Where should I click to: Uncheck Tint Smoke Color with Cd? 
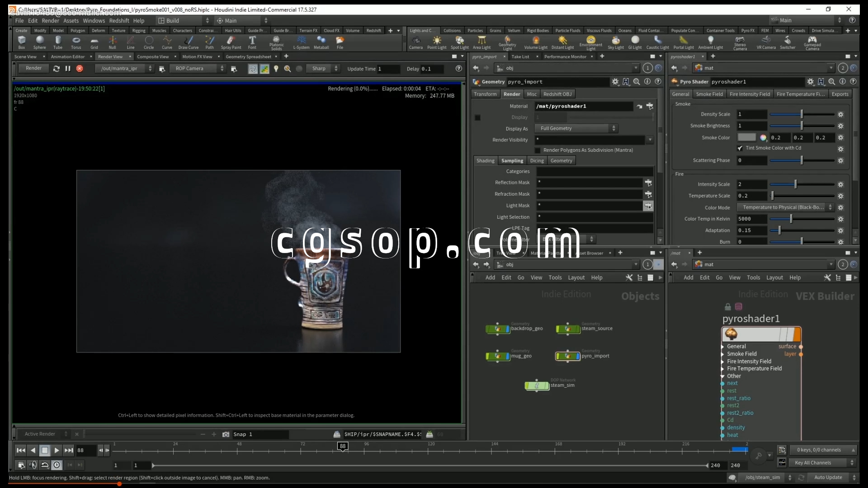pyautogui.click(x=740, y=148)
